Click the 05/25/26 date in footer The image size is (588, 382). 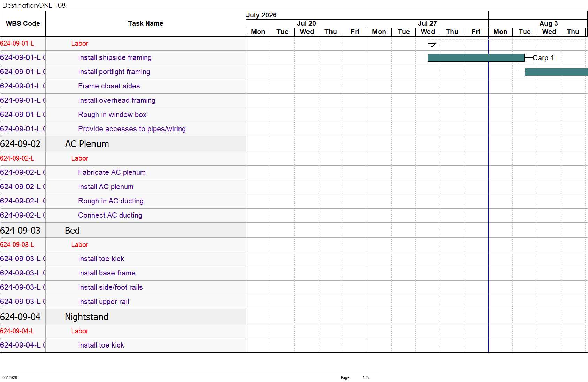pyautogui.click(x=10, y=377)
